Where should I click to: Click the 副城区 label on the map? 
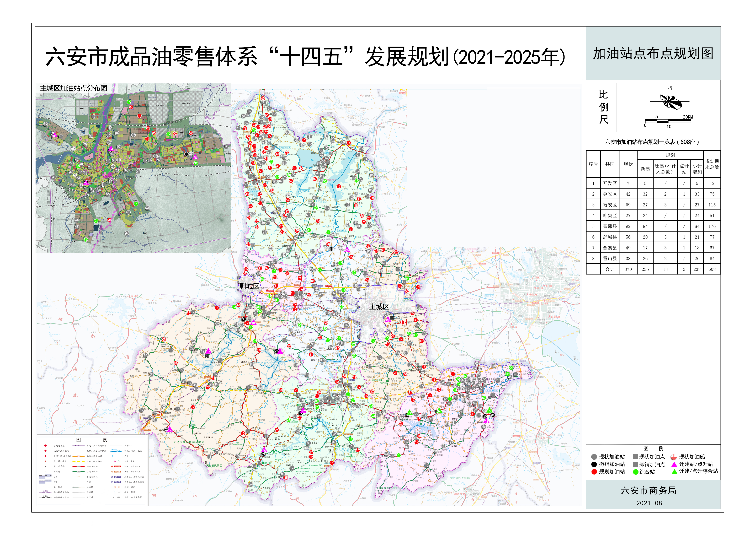click(x=249, y=286)
